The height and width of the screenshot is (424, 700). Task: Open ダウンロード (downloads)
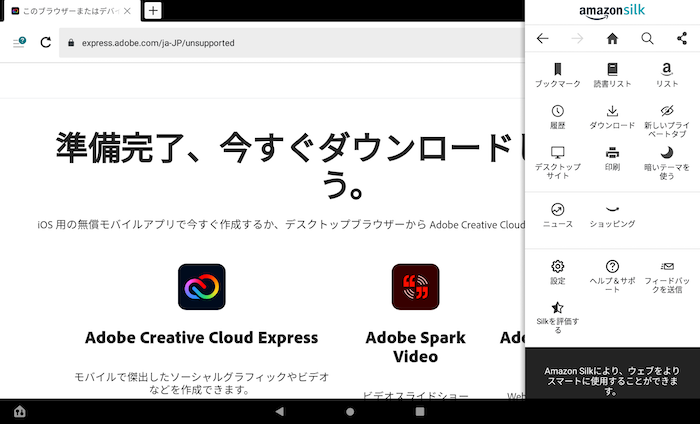tap(612, 117)
